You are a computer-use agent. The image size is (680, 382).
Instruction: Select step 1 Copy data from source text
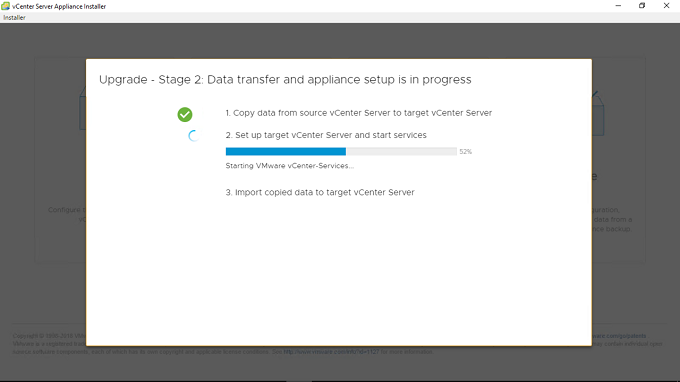tap(359, 113)
